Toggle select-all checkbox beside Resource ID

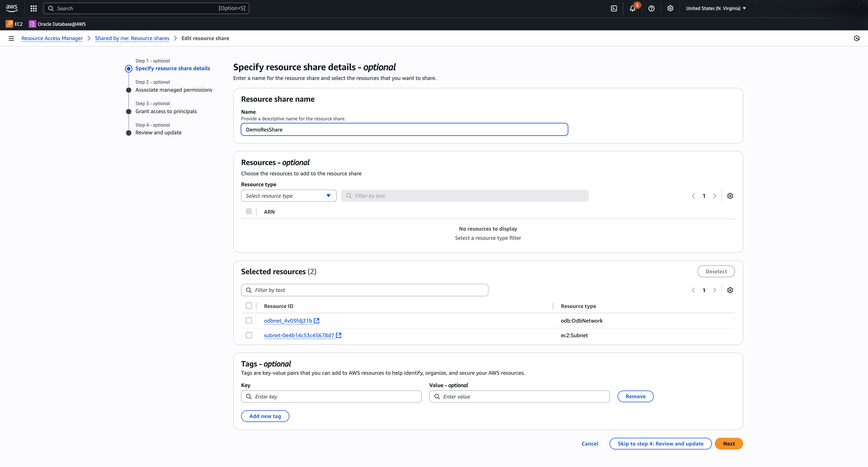coord(249,306)
